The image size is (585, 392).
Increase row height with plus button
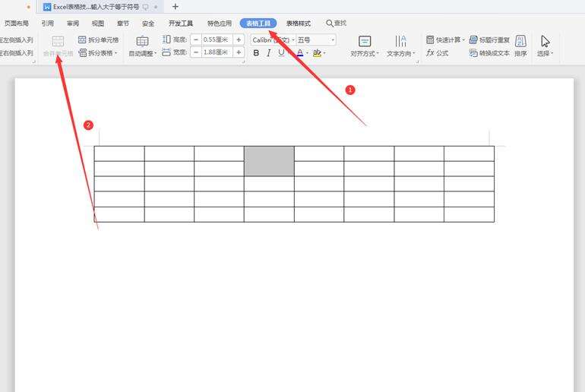(x=239, y=40)
